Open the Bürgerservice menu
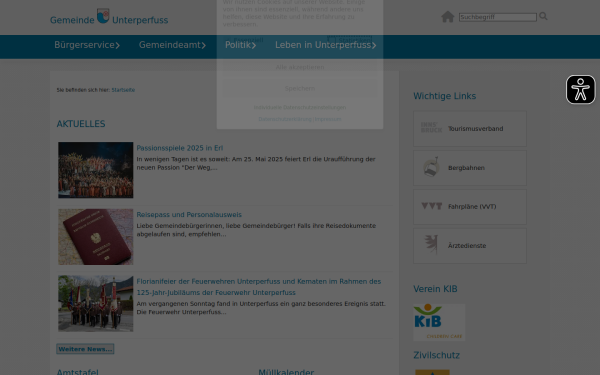 click(x=87, y=45)
